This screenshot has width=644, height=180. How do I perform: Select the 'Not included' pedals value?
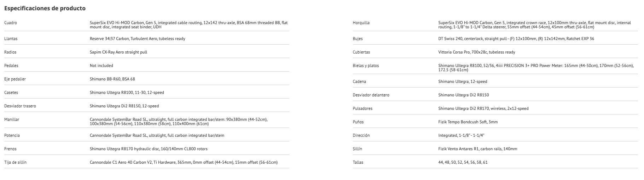click(x=101, y=66)
